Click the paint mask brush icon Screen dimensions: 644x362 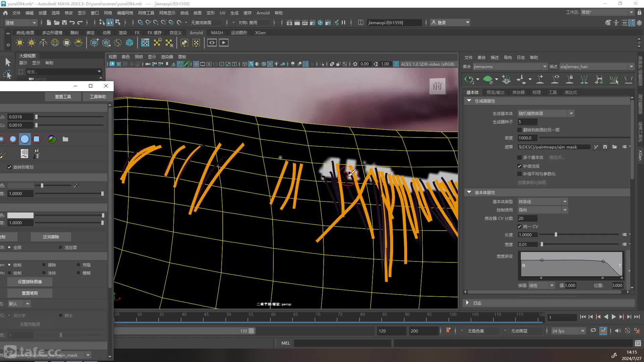click(x=596, y=147)
